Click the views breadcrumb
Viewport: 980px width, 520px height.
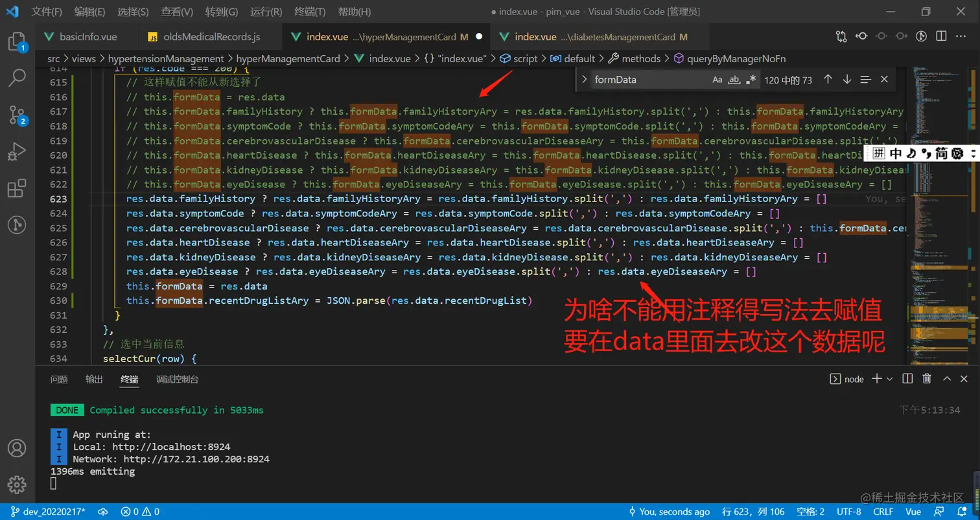pyautogui.click(x=84, y=58)
